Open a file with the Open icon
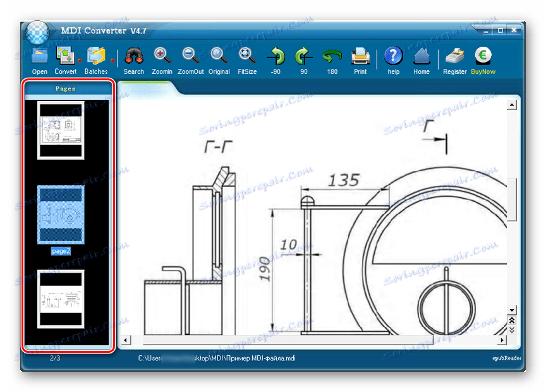 (39, 57)
